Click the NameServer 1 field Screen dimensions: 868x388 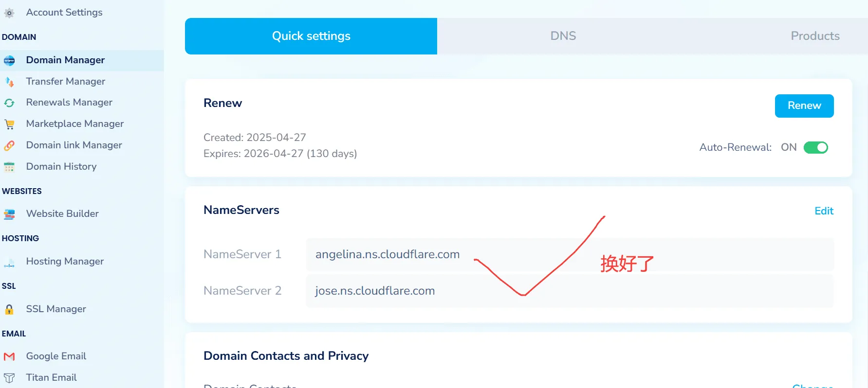coord(570,254)
